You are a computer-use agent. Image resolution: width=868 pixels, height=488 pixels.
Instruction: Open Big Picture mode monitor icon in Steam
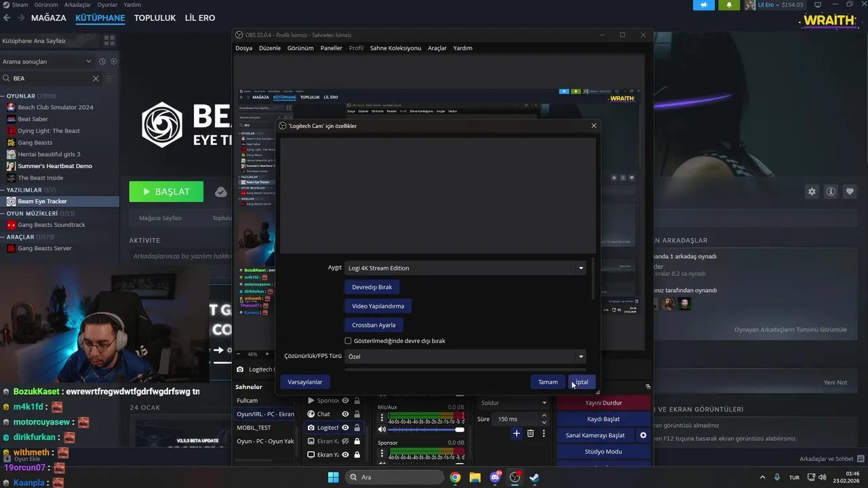(819, 5)
